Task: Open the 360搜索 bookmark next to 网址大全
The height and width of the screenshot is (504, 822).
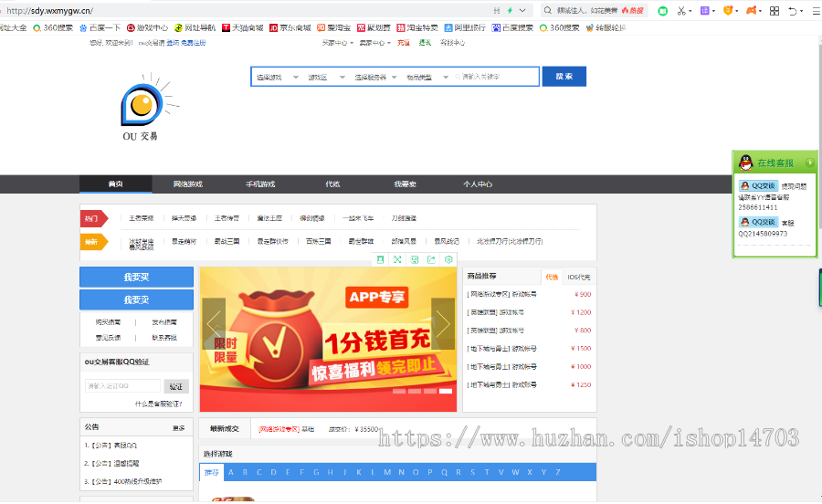Action: [x=53, y=27]
